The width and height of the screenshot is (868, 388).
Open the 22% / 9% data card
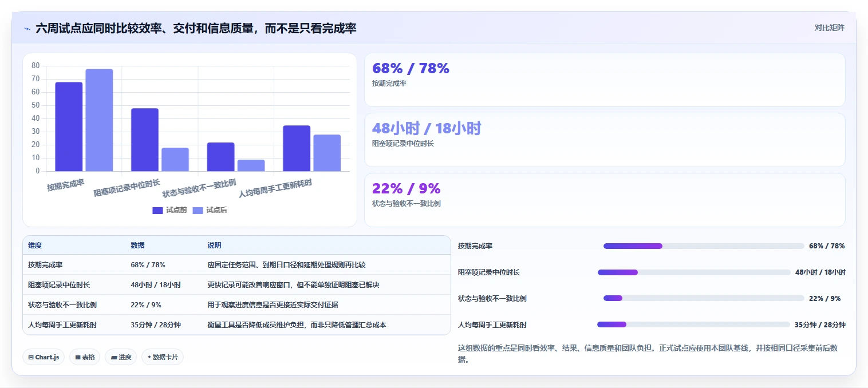coord(605,200)
